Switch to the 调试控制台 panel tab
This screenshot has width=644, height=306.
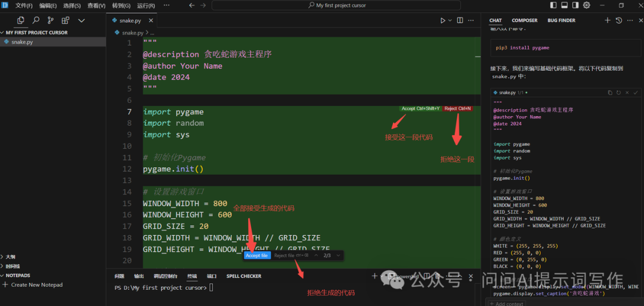coord(166,276)
